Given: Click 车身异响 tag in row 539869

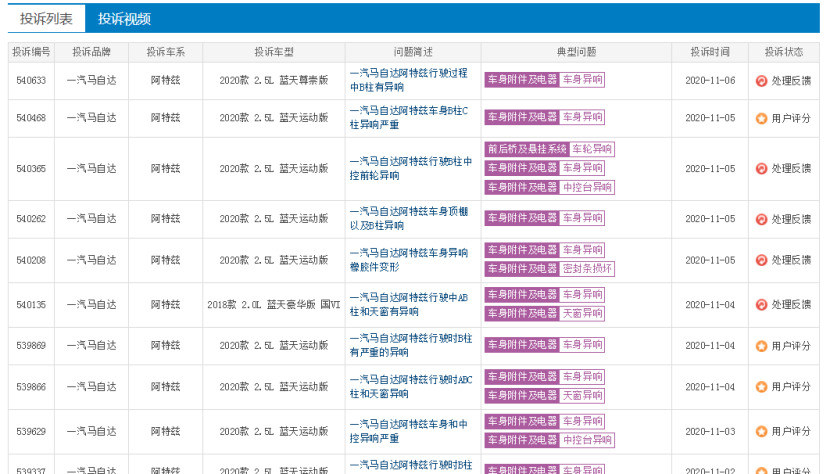Looking at the screenshot, I should pyautogui.click(x=582, y=345).
